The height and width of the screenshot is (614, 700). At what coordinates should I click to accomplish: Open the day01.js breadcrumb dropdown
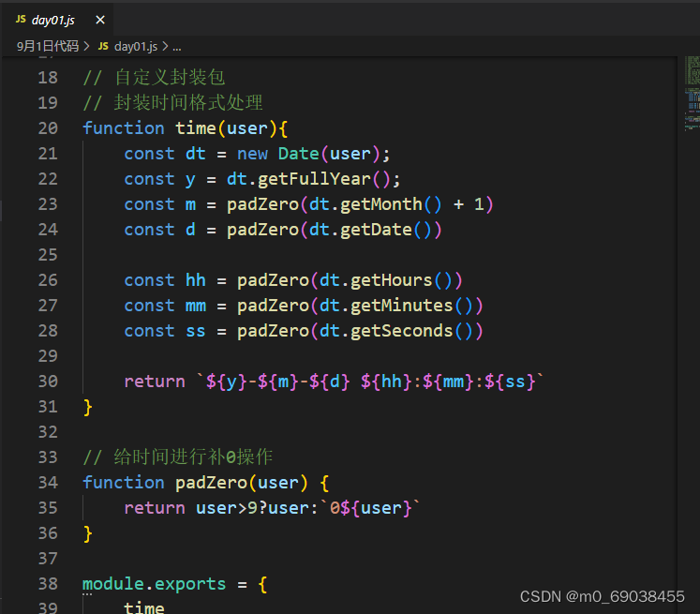click(x=136, y=45)
